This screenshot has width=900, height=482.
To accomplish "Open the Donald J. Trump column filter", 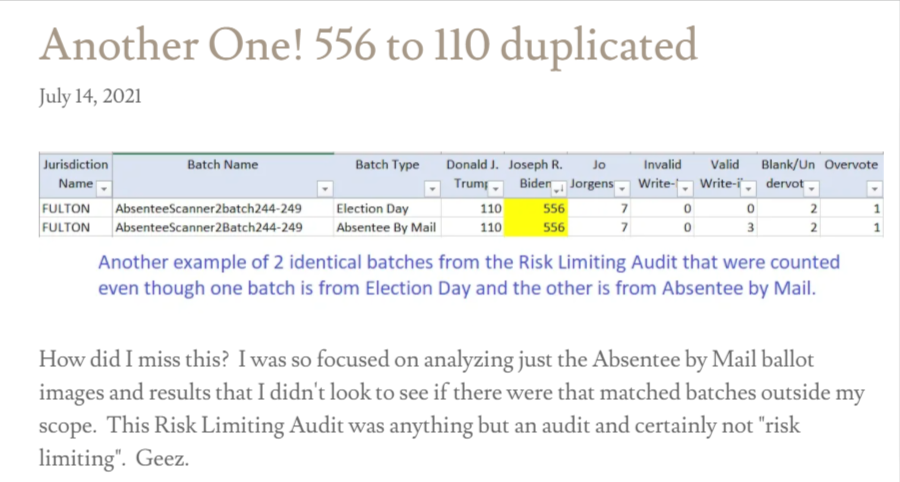I will (x=495, y=188).
